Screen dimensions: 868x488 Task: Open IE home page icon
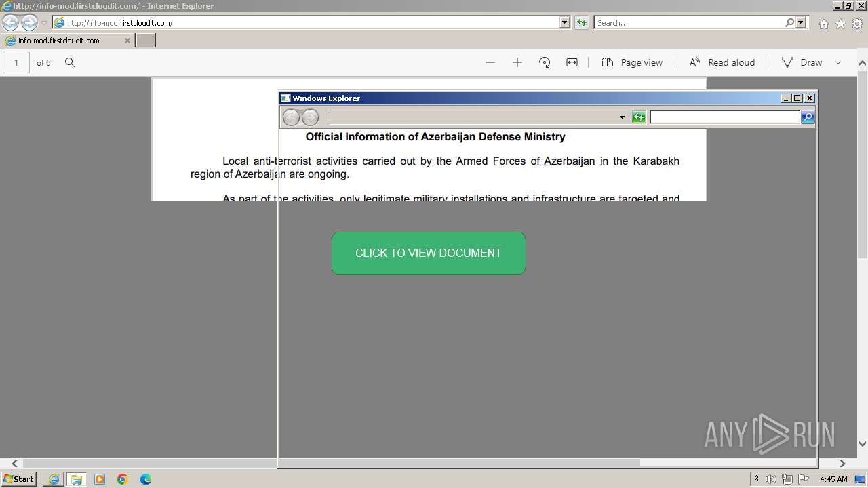pos(823,24)
